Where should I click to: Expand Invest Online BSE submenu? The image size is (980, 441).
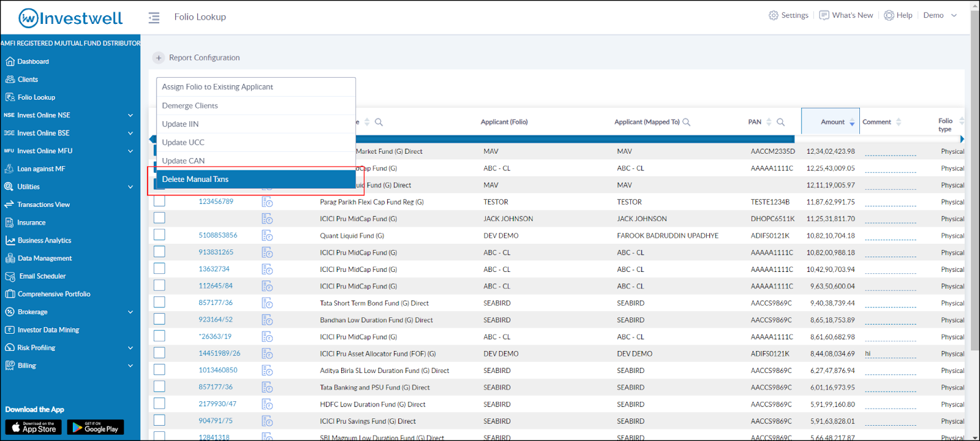[130, 133]
